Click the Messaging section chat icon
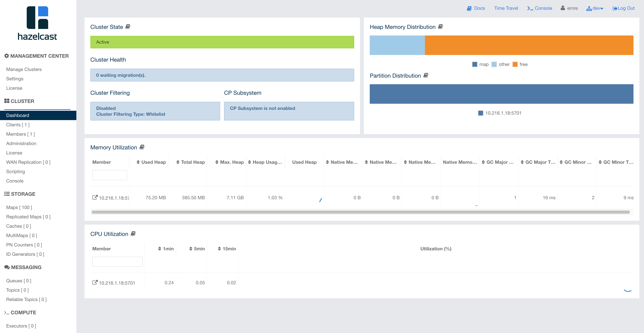 7,267
